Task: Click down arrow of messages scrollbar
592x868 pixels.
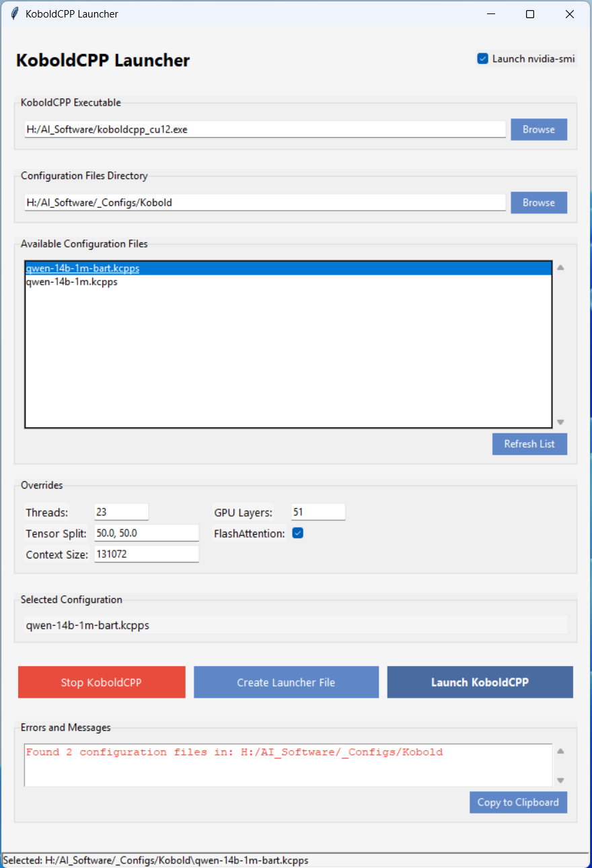Action: point(560,781)
